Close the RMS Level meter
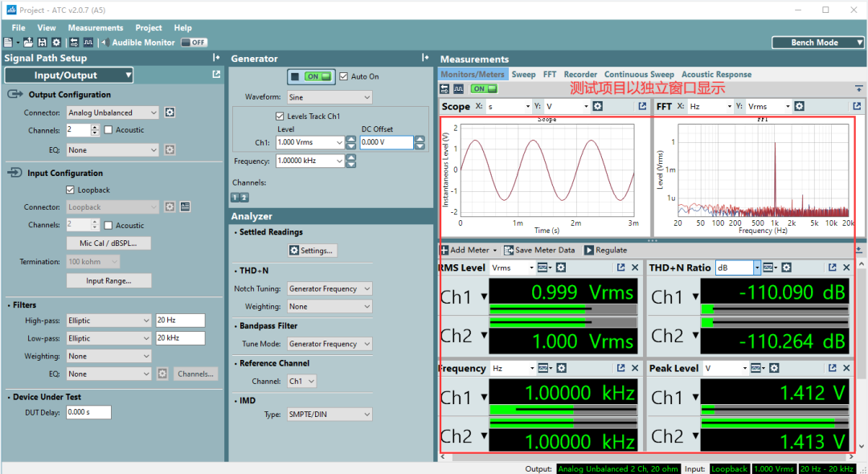Screen dimensions: 868x474 tap(635, 268)
